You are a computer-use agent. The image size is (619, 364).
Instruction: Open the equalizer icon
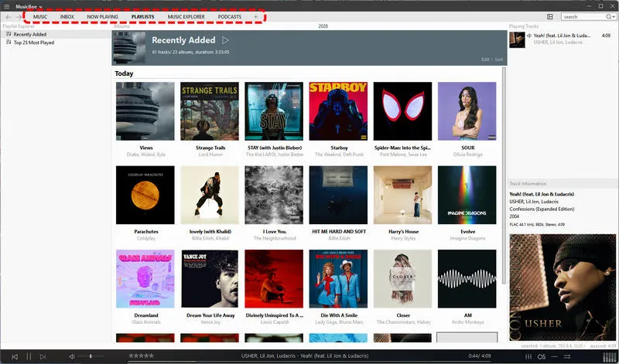(528, 356)
